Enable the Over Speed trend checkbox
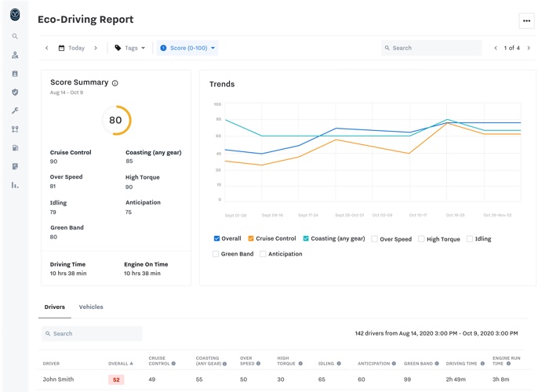This screenshot has width=549, height=392. [374, 238]
